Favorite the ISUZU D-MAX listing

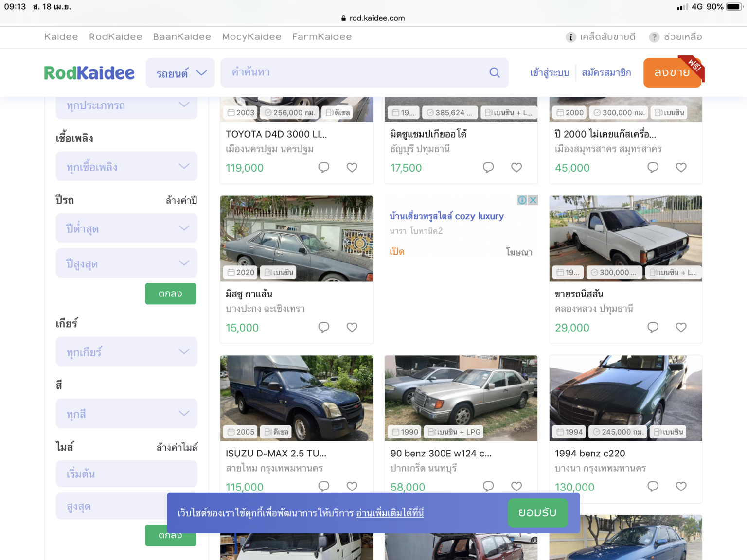(352, 486)
